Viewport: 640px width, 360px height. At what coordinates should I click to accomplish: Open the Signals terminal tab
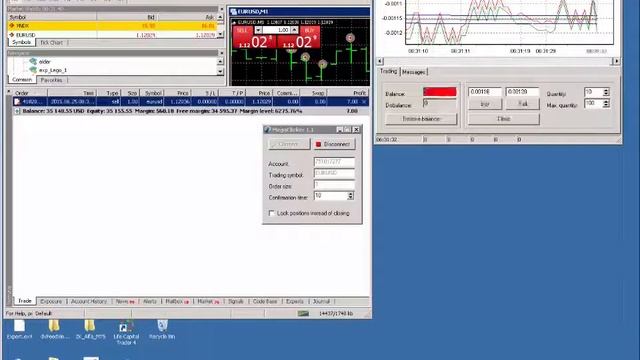236,301
